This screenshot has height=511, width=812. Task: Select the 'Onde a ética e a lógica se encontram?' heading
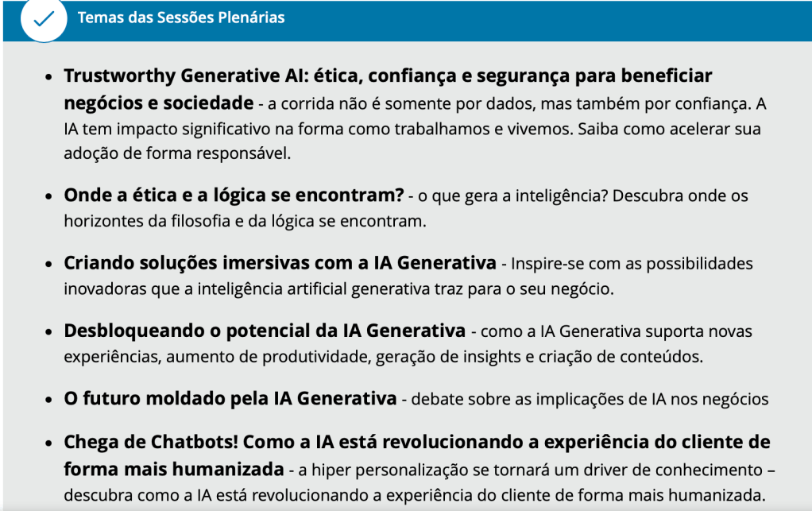point(234,195)
